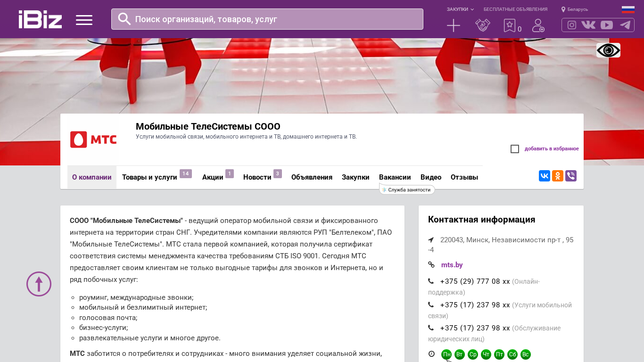Select the Пт working day circle
The image size is (644, 362).
499,354
